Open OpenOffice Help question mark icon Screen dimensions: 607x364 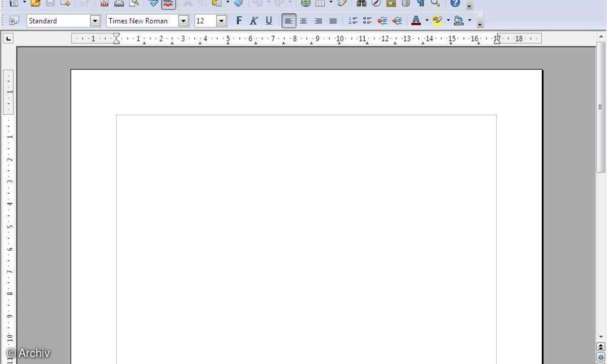pos(455,3)
